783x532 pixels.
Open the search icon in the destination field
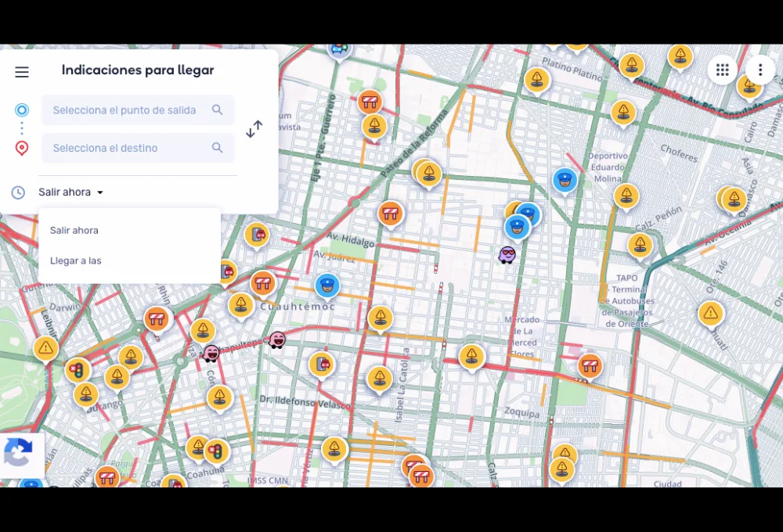coord(218,147)
